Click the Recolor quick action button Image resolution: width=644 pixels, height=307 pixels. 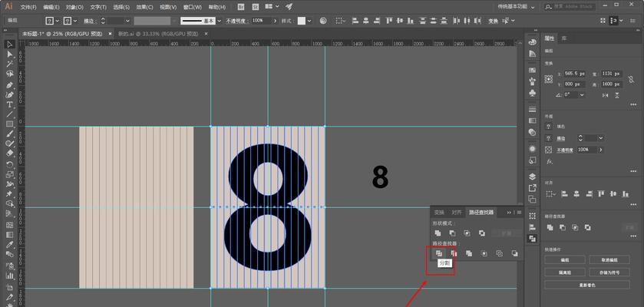587,285
